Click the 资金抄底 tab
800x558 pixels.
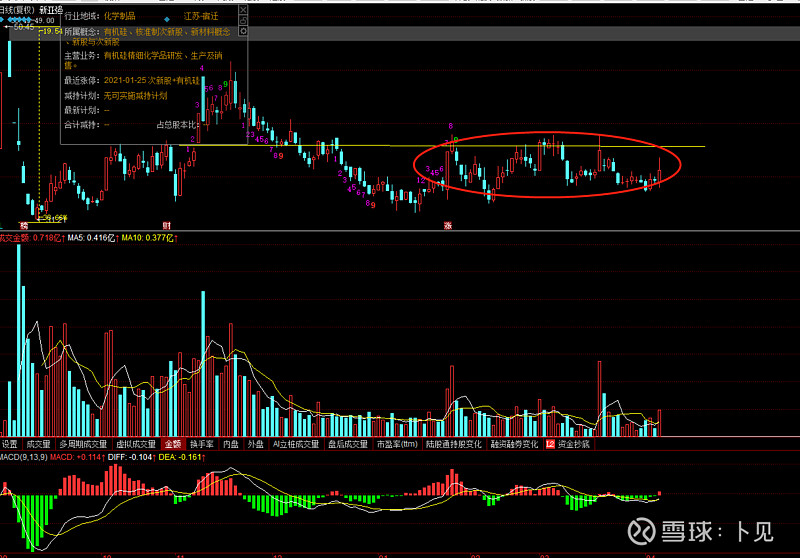[x=574, y=443]
